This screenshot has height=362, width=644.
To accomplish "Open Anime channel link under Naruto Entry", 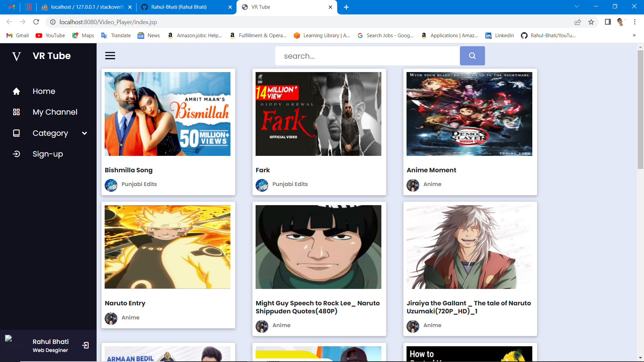I will pyautogui.click(x=130, y=317).
